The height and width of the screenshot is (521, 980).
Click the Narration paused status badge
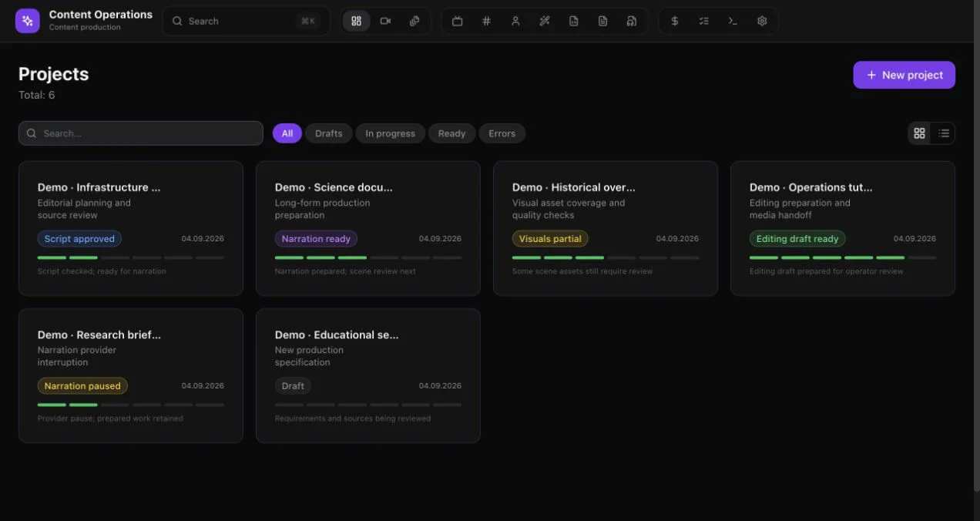[82, 386]
